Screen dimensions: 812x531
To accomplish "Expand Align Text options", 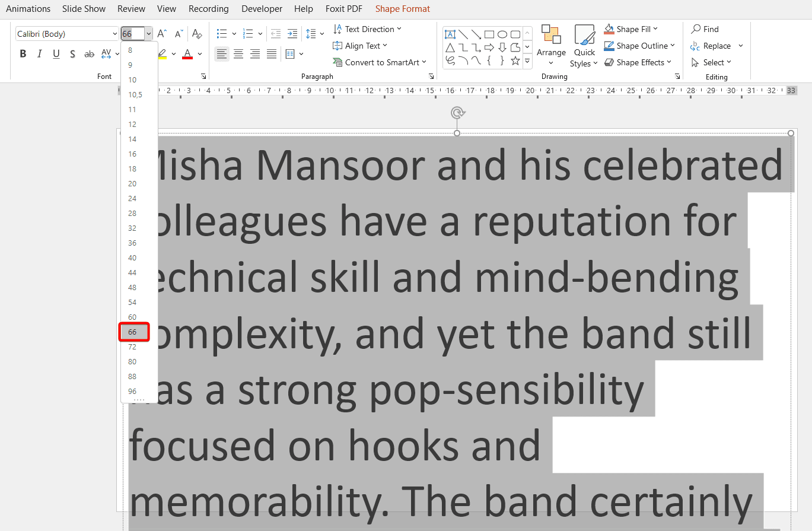I will (x=360, y=46).
